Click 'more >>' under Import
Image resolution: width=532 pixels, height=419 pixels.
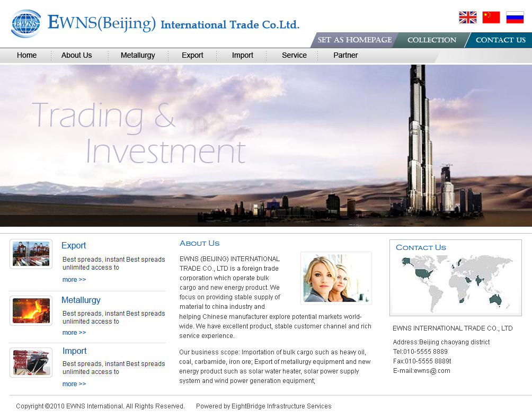coord(74,384)
